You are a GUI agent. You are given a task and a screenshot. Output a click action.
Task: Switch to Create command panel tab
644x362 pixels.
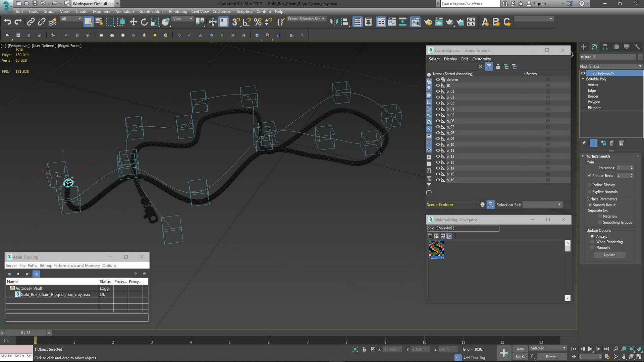[584, 47]
